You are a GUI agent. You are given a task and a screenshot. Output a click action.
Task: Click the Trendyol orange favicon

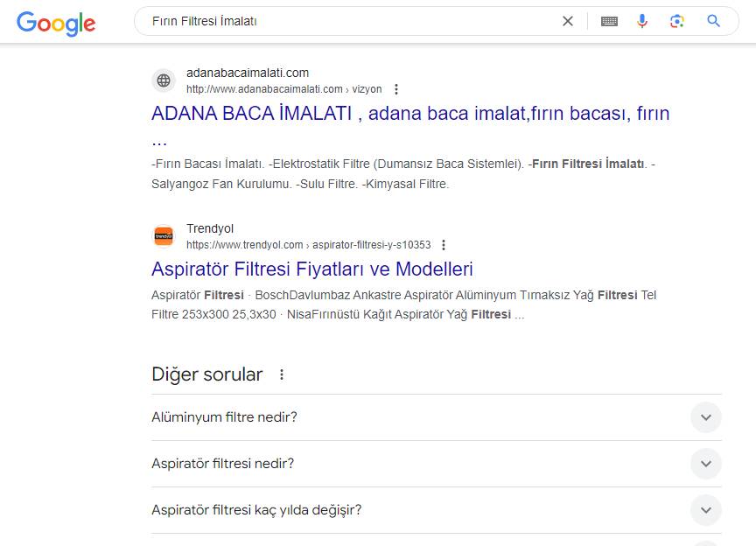tap(164, 236)
